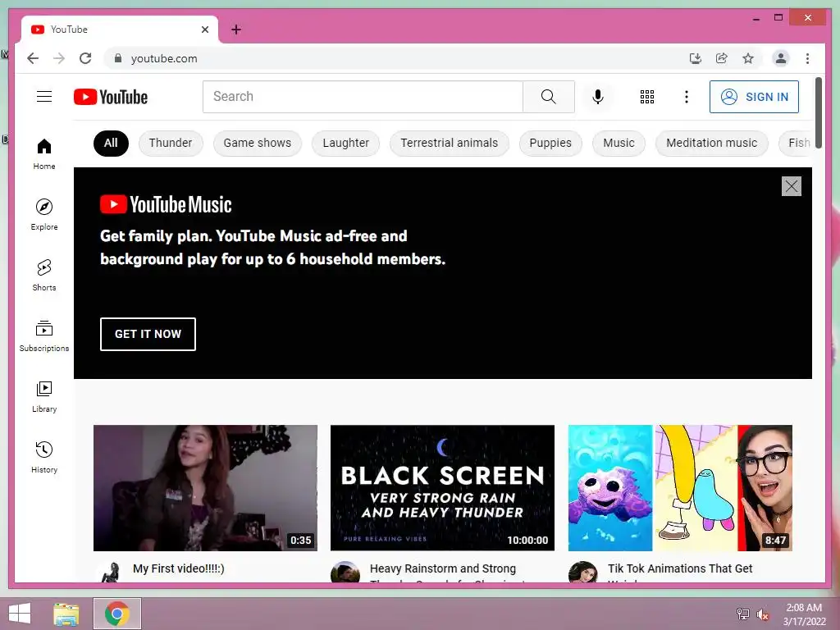
Task: Open the Windows Start button
Action: coord(20,614)
